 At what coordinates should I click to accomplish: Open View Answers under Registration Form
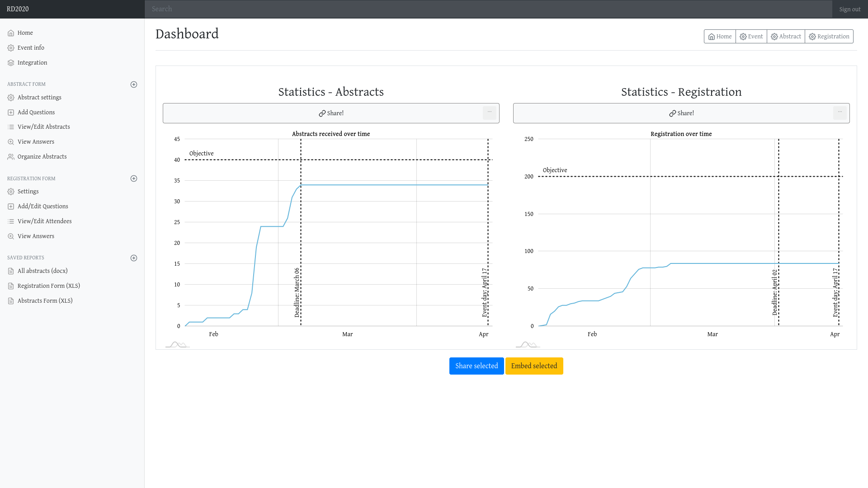click(x=72, y=236)
